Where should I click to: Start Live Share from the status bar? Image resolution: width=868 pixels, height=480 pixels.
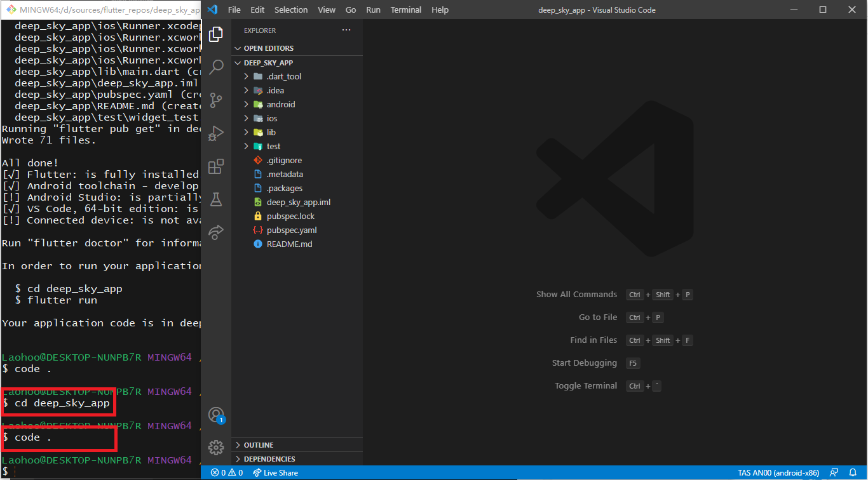pos(275,473)
